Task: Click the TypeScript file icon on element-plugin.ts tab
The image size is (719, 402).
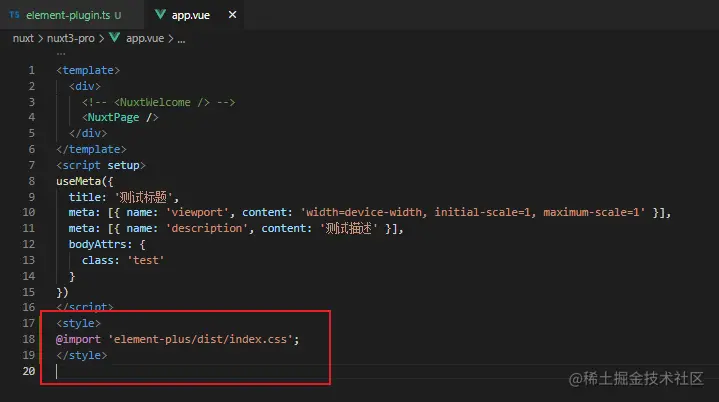Action: pos(14,15)
